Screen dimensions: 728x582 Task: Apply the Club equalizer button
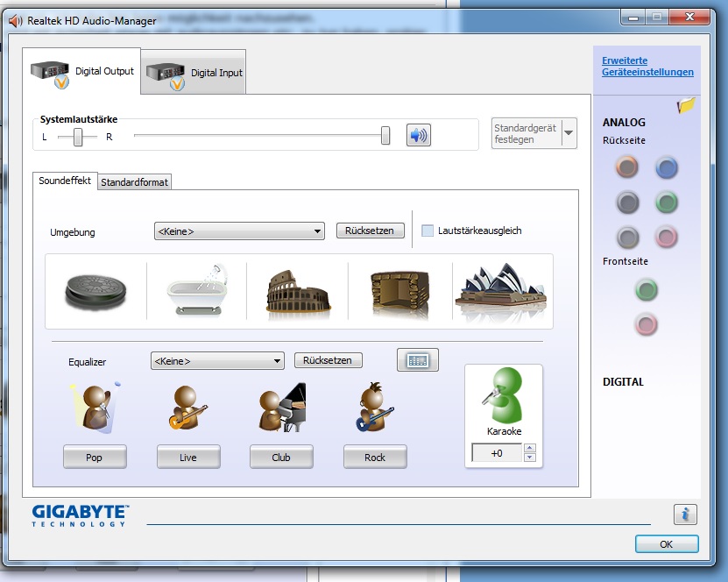(281, 457)
